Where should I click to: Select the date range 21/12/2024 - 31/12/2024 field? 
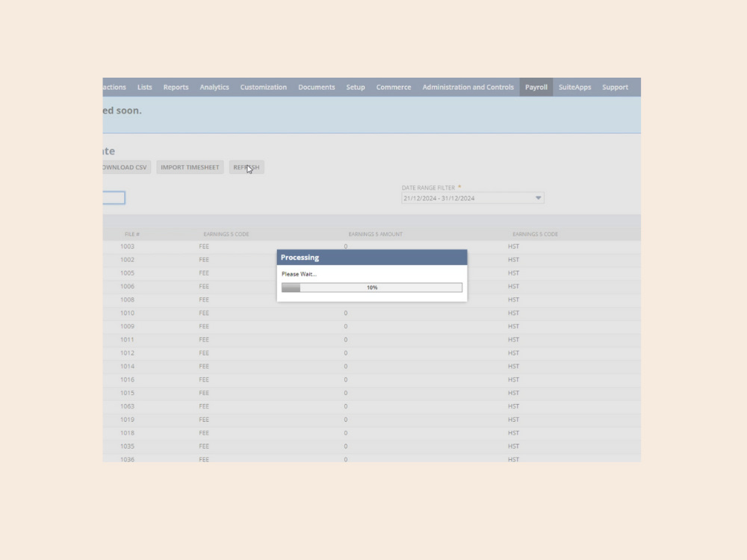[473, 198]
